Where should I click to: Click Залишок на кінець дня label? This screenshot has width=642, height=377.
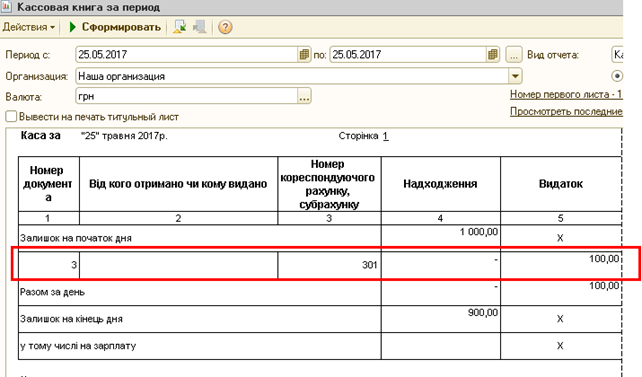[71, 319]
